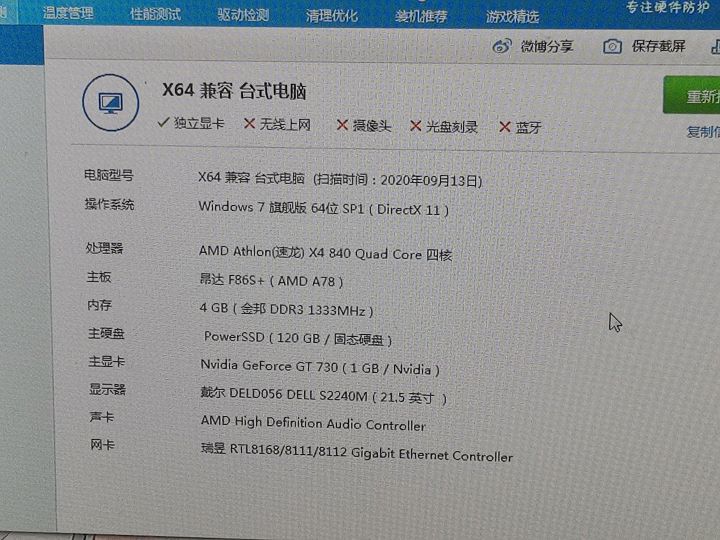This screenshot has height=540, width=720.
Task: Click the 光盘刻录 feature label
Action: (452, 126)
